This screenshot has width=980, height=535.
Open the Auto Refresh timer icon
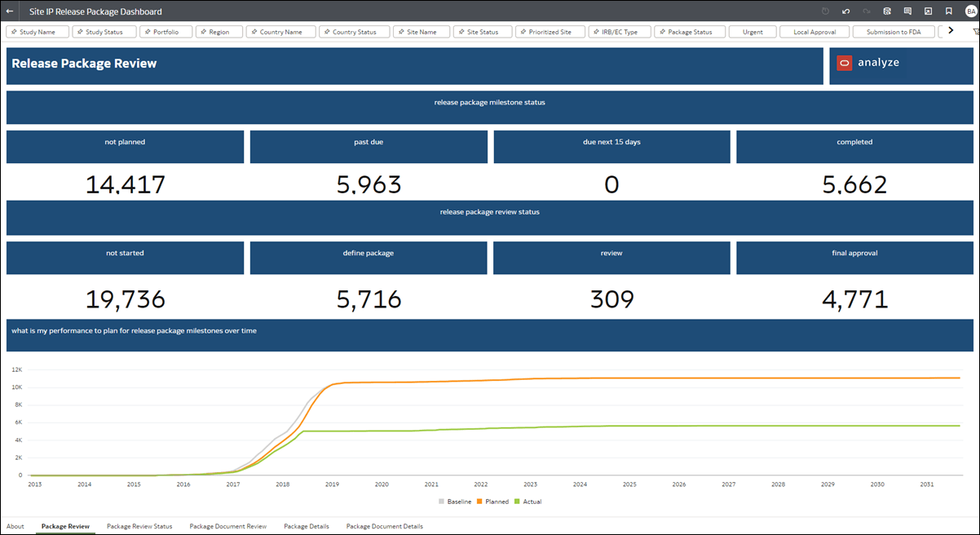click(824, 11)
